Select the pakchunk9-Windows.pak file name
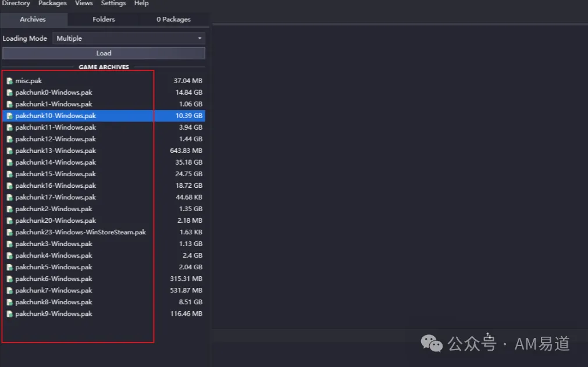Screen dimensions: 588x367 pos(54,313)
